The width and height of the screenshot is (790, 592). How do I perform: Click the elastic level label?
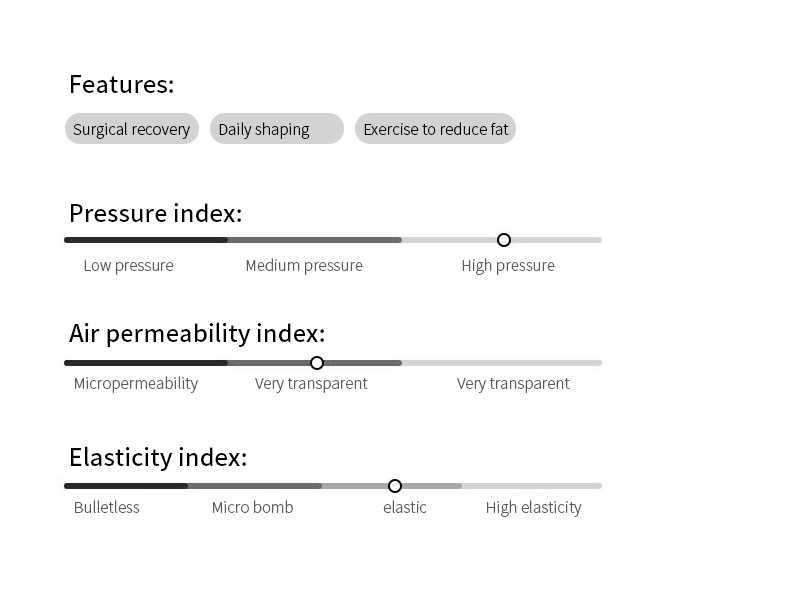[x=405, y=508]
